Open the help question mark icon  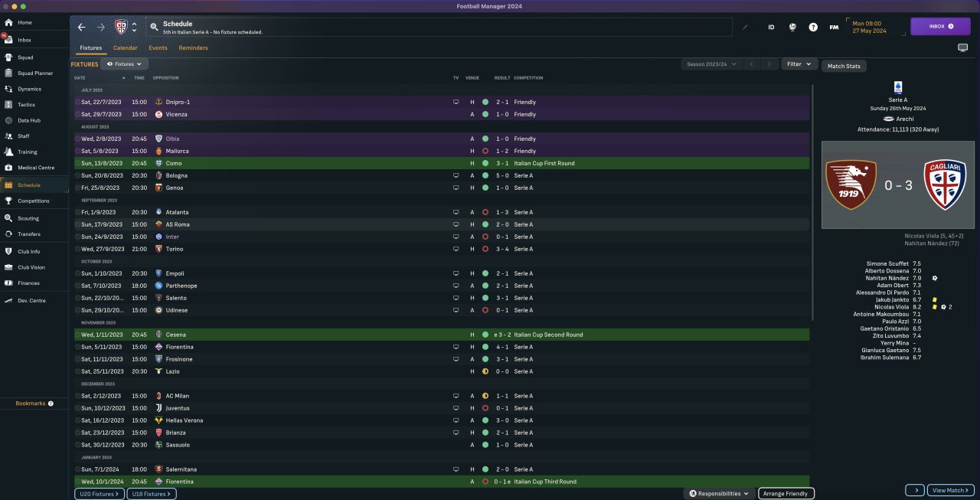click(x=813, y=27)
